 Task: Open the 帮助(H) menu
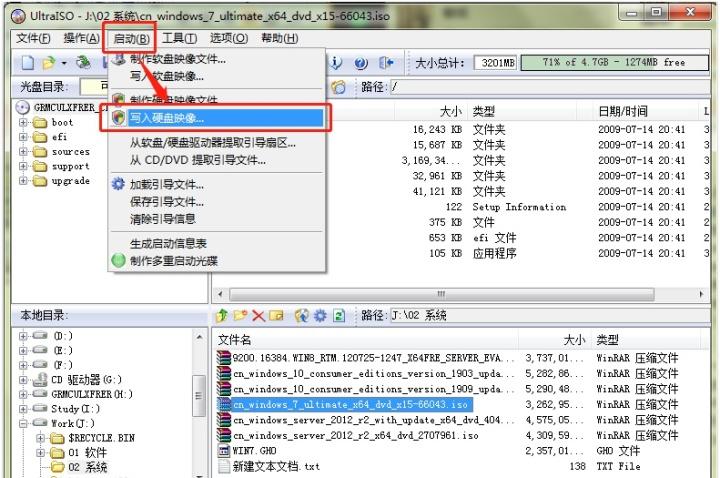(279, 38)
